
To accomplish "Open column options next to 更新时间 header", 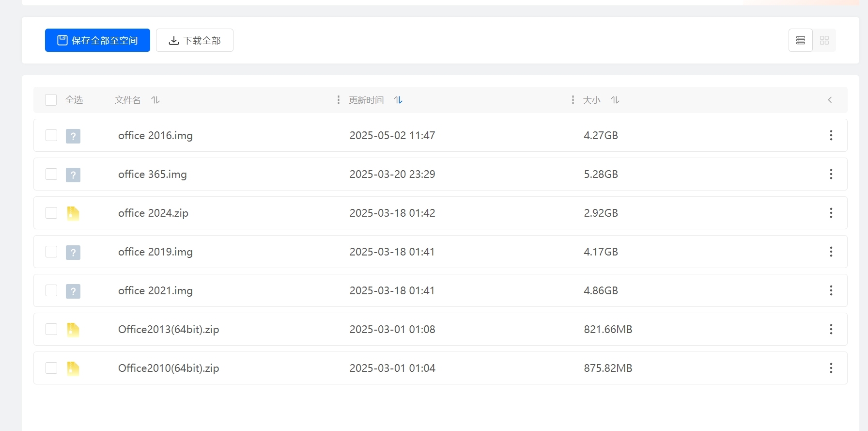I will click(x=338, y=100).
